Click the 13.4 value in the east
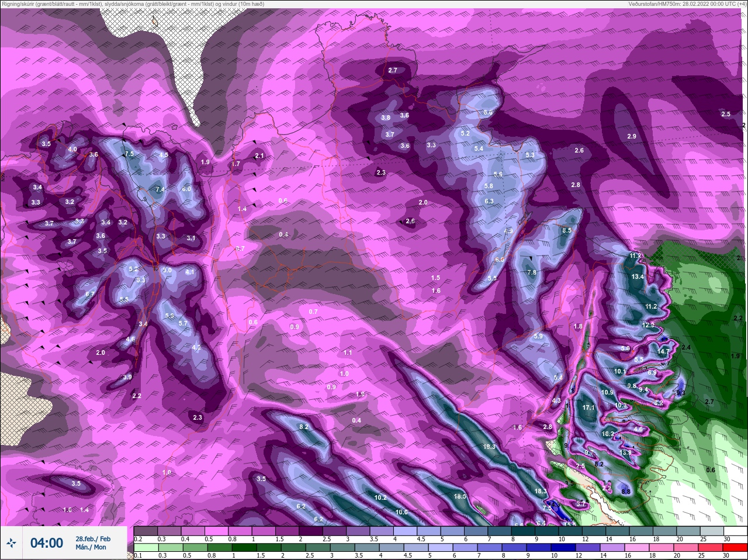748x560 pixels. 638,276
